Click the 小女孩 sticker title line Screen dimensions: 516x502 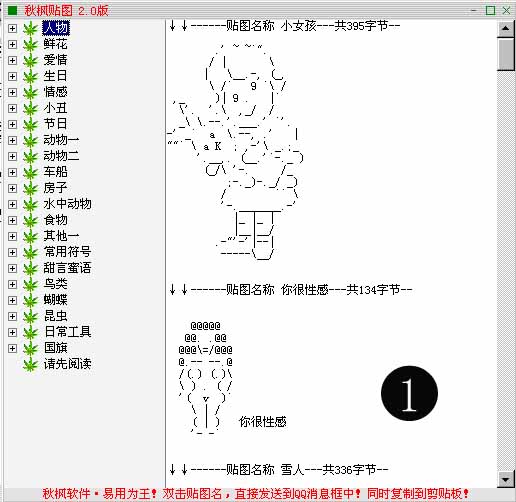(x=285, y=26)
